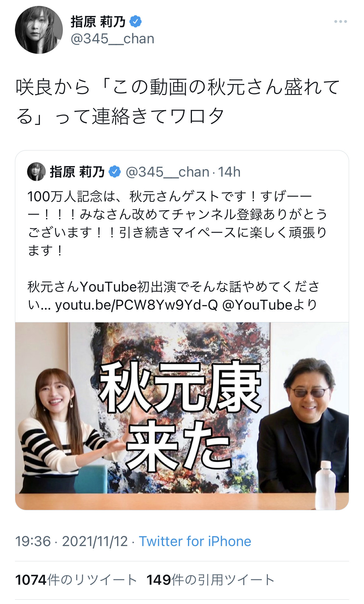The width and height of the screenshot is (364, 604).
Task: Click the main tweet text mentioning 咲良
Action: click(177, 101)
